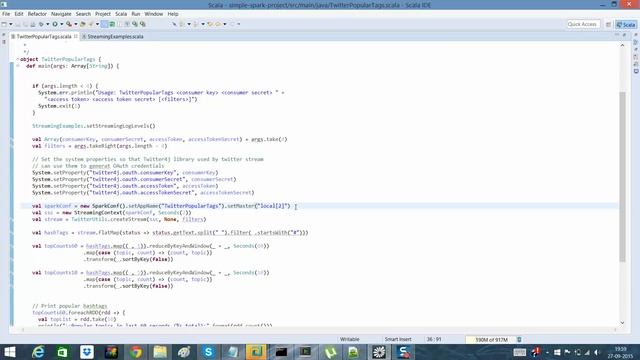Toggle the green toolbar button beside it
The width and height of the screenshot is (640, 360).
[112, 24]
